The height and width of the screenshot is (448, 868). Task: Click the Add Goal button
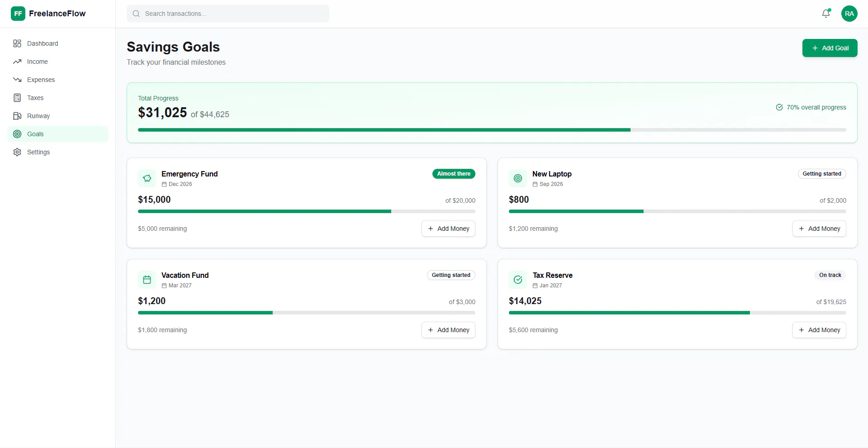click(x=830, y=48)
